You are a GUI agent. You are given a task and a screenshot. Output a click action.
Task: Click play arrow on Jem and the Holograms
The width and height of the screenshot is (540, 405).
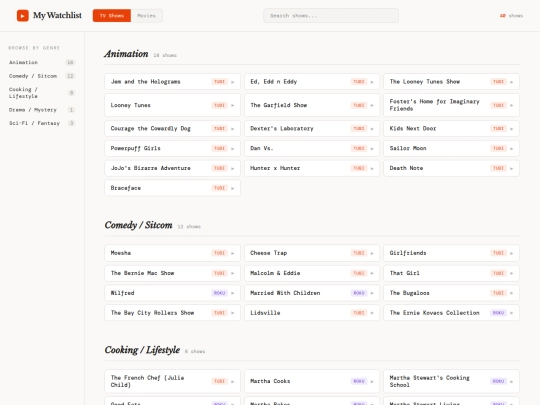coord(233,82)
